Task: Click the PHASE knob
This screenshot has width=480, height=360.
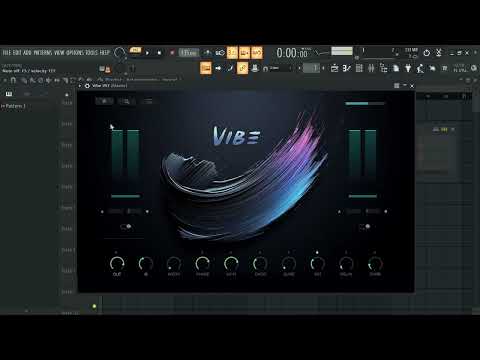Action: [x=203, y=264]
